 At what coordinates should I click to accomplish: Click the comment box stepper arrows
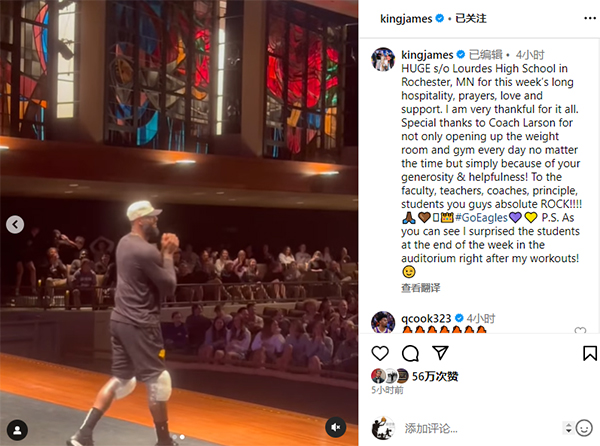569,428
